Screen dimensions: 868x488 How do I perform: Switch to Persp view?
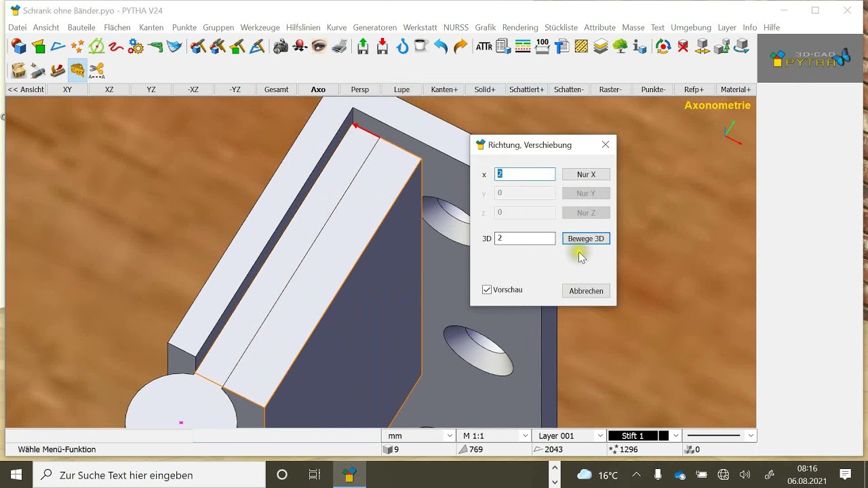[x=360, y=89]
